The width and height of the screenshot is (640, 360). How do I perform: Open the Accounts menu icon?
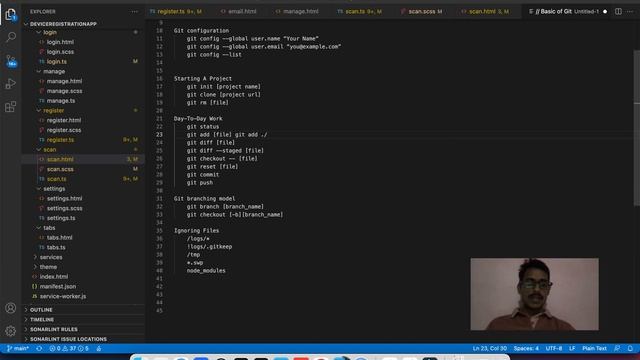(x=11, y=308)
